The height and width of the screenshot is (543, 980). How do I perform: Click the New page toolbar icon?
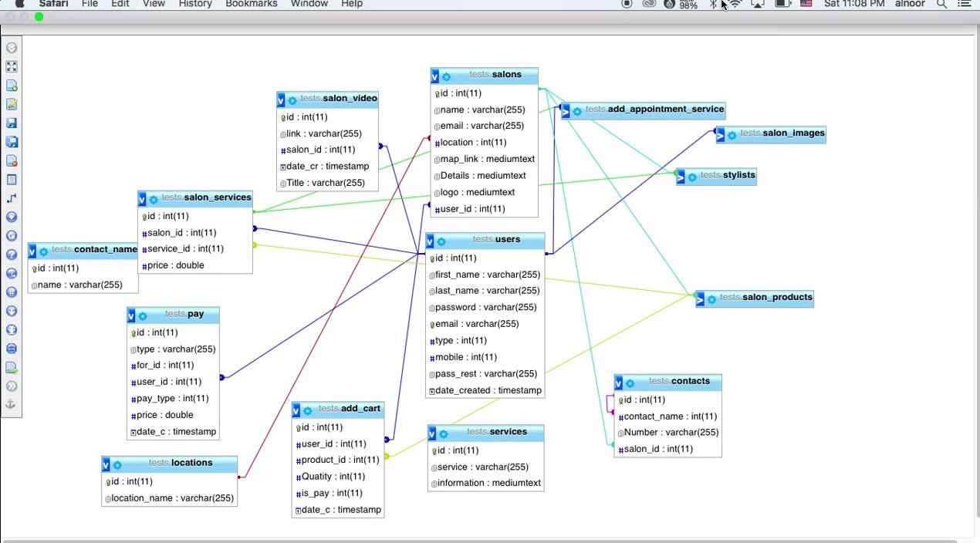[12, 86]
